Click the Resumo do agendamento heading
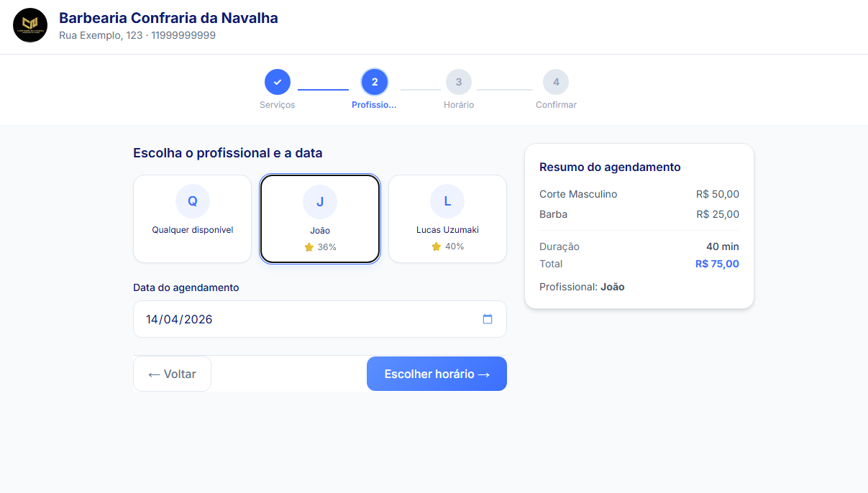 (x=610, y=167)
